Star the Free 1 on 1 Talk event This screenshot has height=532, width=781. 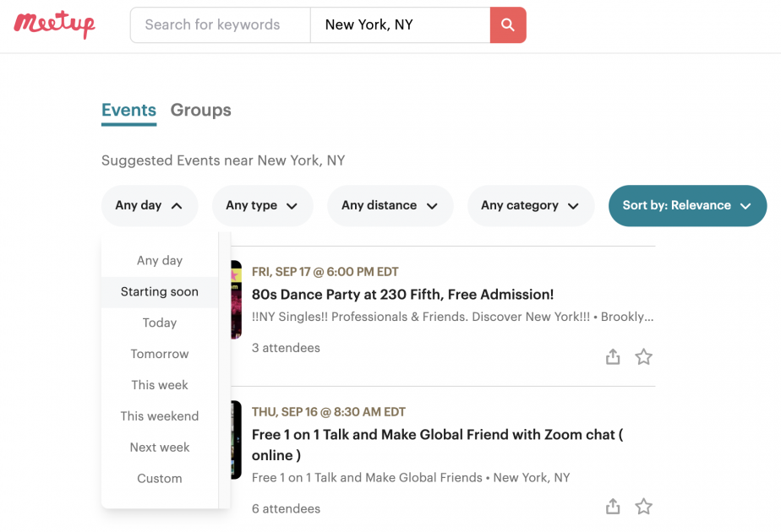click(x=643, y=506)
